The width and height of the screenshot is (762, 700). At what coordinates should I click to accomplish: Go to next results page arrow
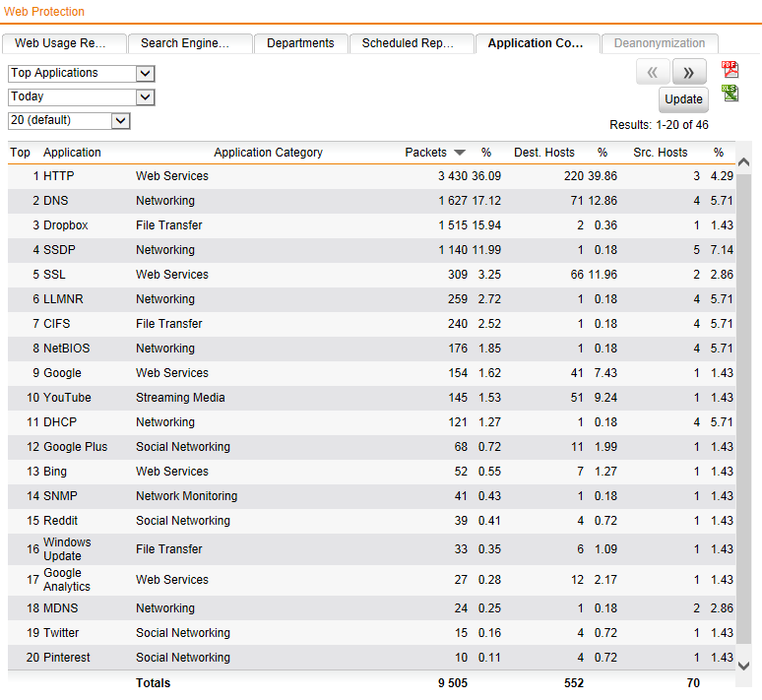(689, 72)
